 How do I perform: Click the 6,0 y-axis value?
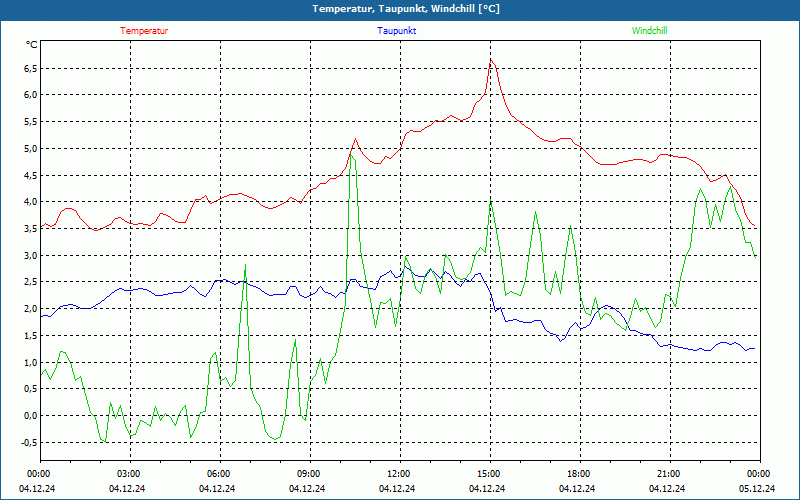pos(30,95)
